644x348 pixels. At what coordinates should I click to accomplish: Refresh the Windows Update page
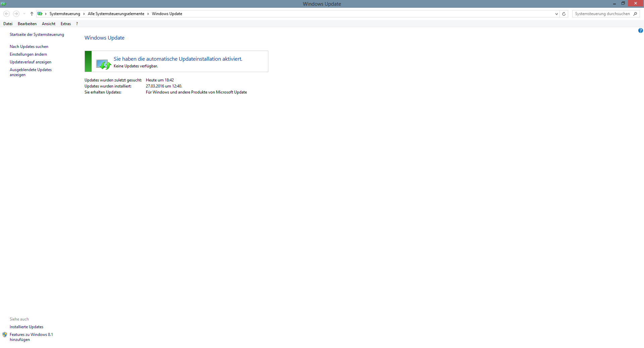[x=564, y=14]
